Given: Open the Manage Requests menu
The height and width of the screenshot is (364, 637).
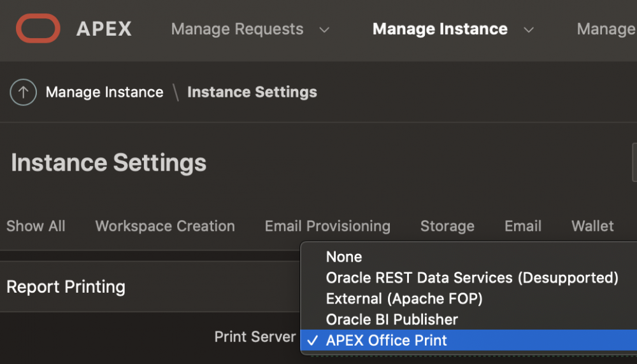Looking at the screenshot, I should point(237,29).
